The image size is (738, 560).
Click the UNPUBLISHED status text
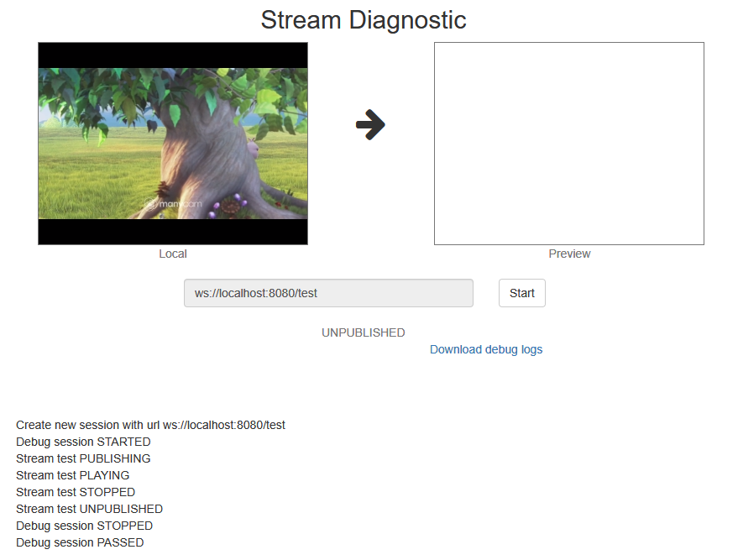coord(363,332)
